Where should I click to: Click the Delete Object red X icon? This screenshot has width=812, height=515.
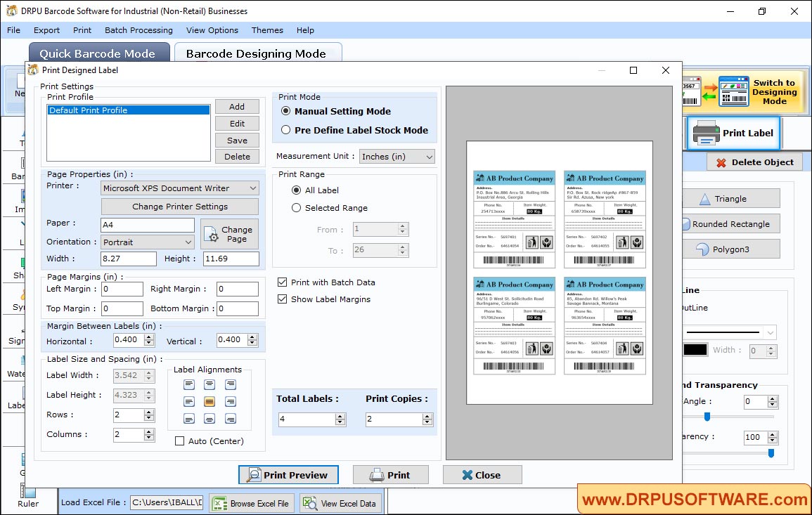click(x=721, y=162)
